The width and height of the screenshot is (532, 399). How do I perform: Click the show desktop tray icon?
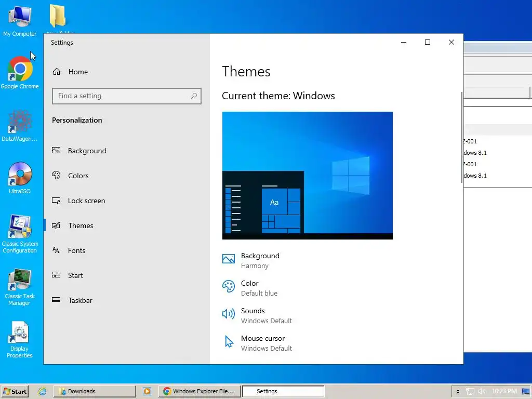tap(526, 392)
